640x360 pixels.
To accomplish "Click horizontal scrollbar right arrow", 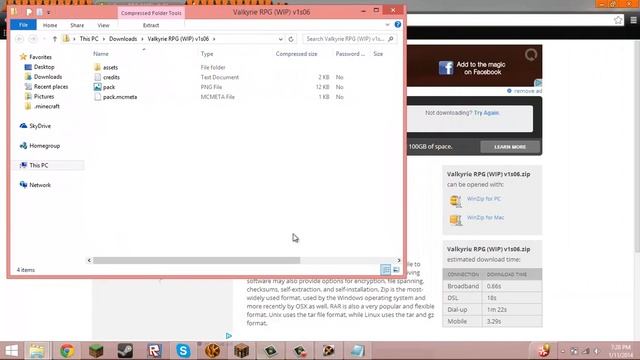I will click(x=399, y=260).
